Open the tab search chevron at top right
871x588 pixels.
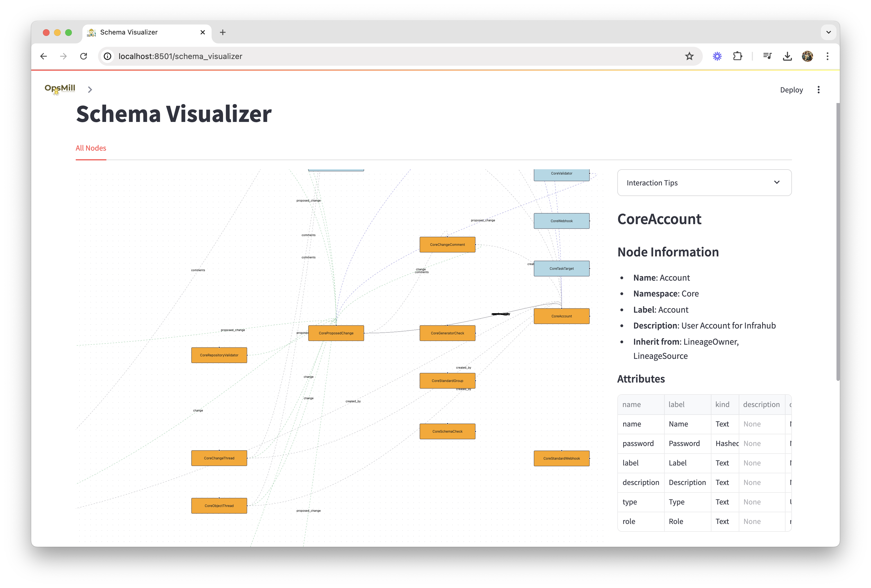pos(829,32)
